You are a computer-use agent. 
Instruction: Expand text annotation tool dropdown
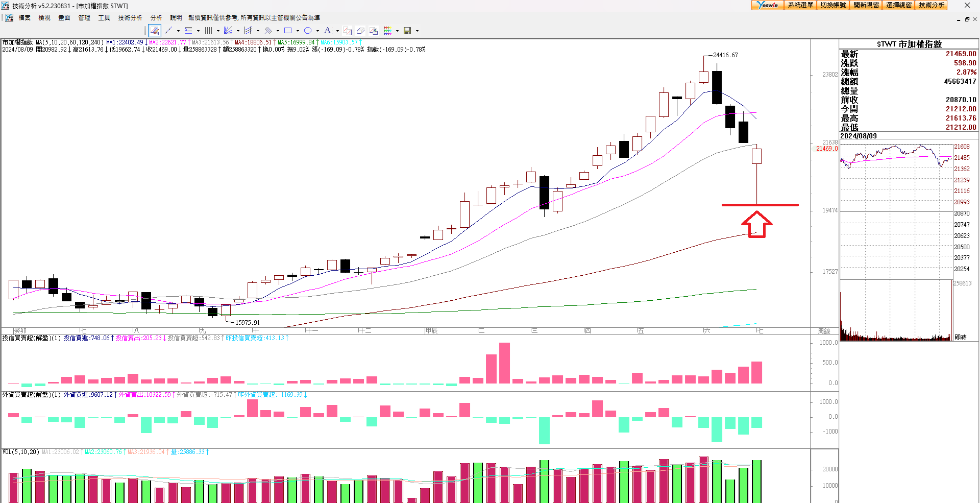pos(337,31)
